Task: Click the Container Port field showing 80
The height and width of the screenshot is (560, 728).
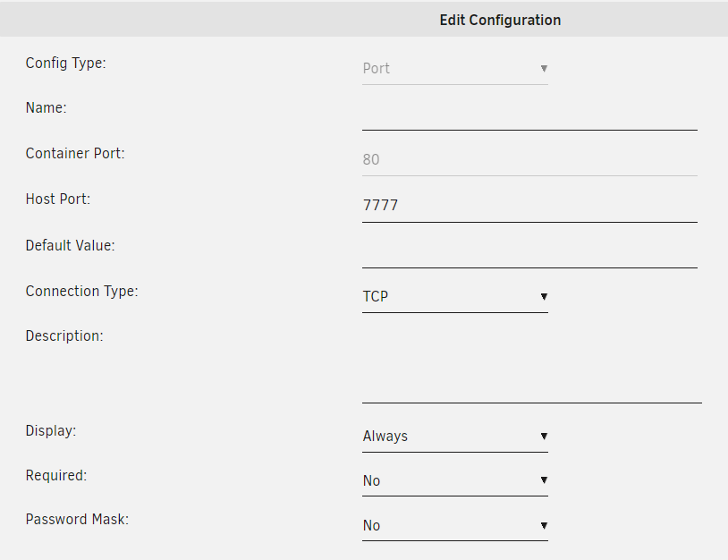Action: click(529, 160)
